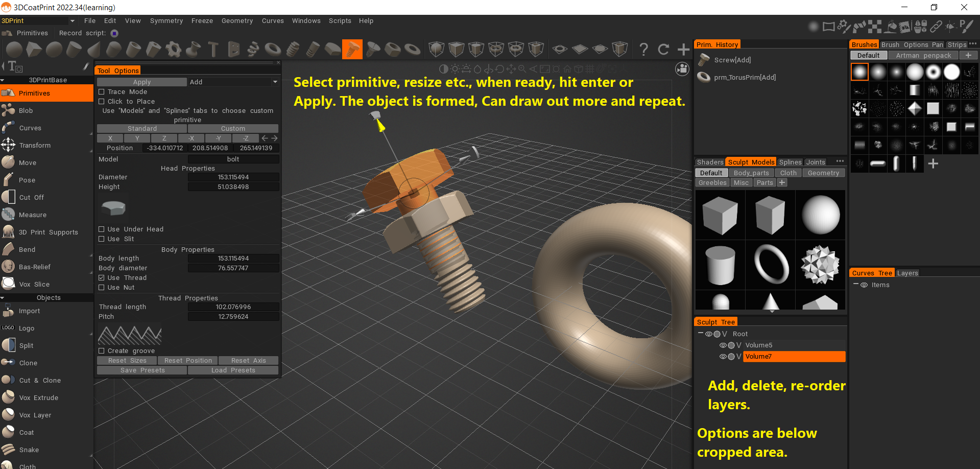Click the checkerboard icon in top toolbar
Viewport: 980px width, 469px height.
pyautogui.click(x=875, y=26)
